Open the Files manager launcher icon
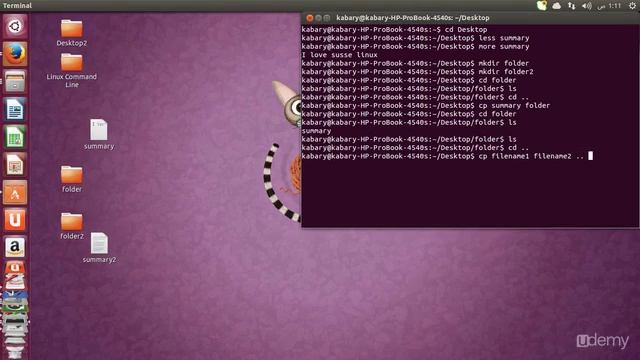 click(15, 81)
